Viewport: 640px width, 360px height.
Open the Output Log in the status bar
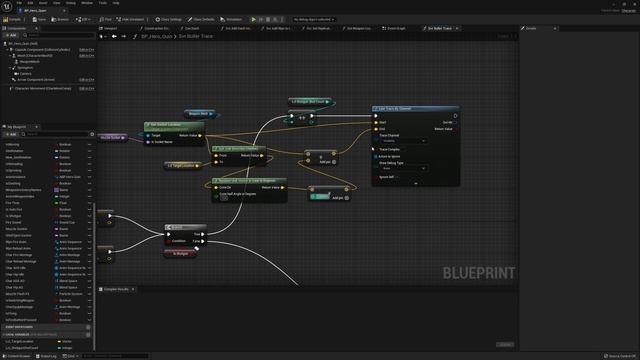46,356
